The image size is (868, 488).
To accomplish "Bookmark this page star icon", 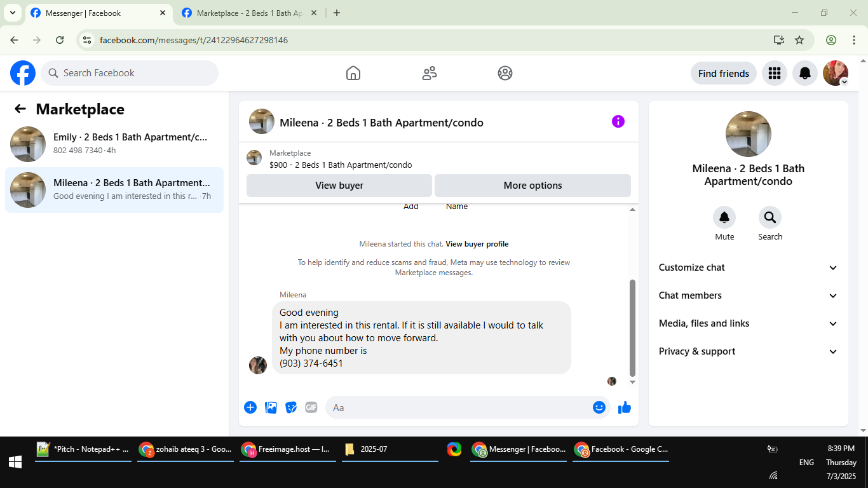I will (x=799, y=40).
